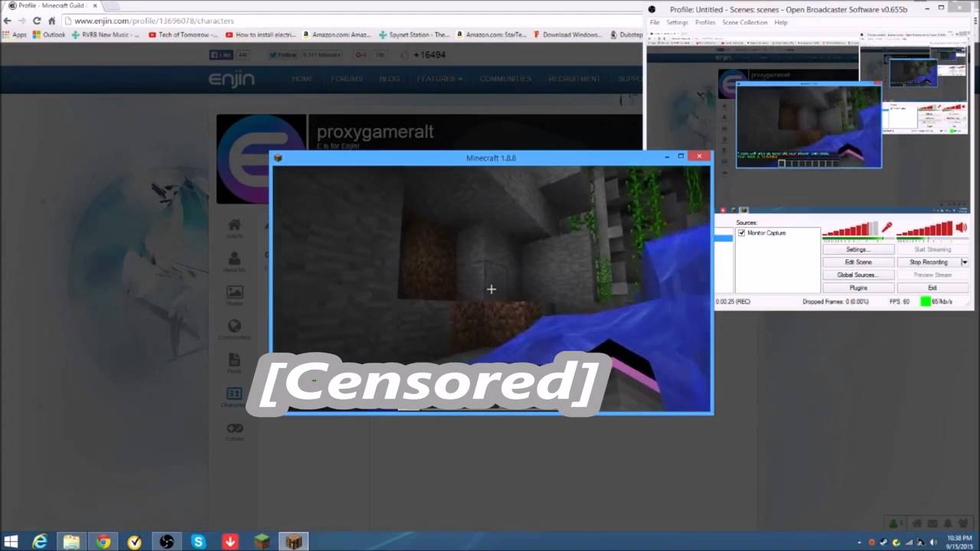Open the red download arrow taskbar app

[230, 542]
